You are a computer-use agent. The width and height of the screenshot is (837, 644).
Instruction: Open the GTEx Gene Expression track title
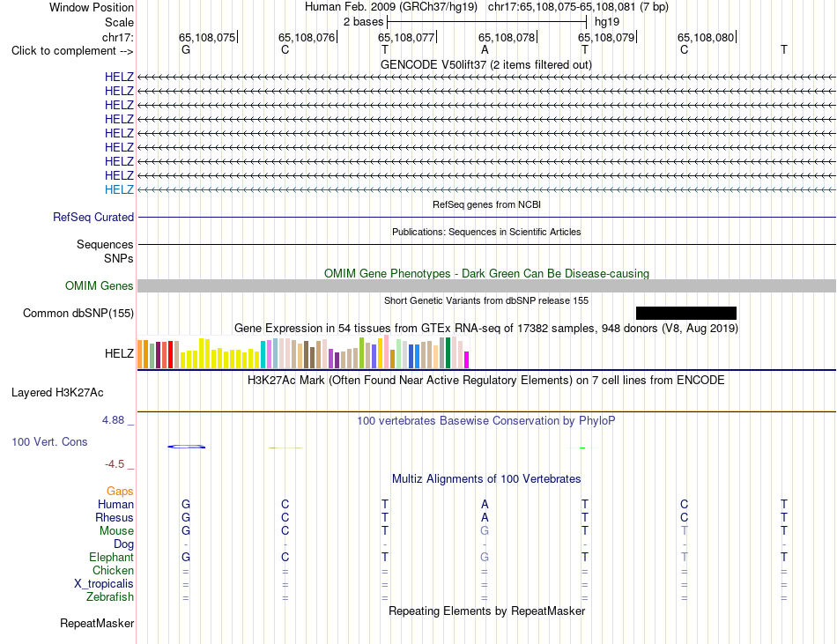pos(486,328)
